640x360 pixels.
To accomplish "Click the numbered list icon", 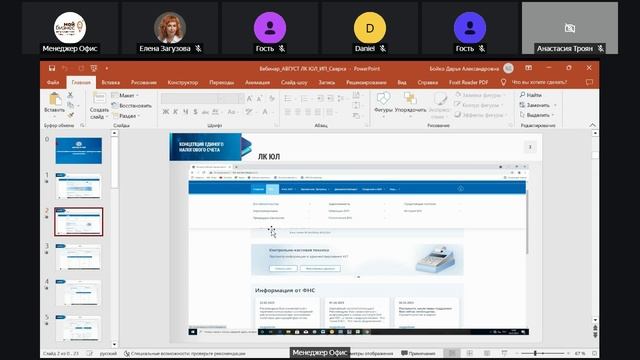I will [x=304, y=98].
